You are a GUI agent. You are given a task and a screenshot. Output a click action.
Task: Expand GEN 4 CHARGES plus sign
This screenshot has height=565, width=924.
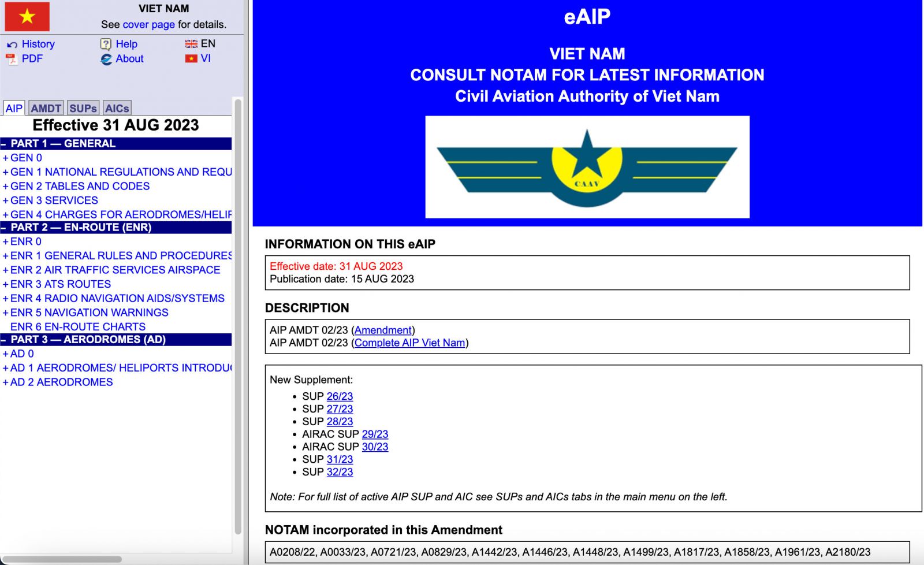click(x=6, y=214)
